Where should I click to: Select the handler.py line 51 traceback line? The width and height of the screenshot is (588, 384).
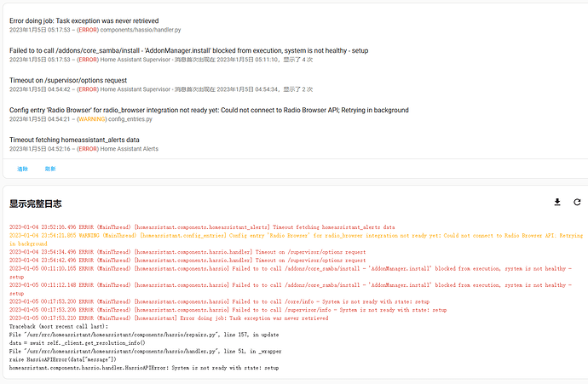145,351
